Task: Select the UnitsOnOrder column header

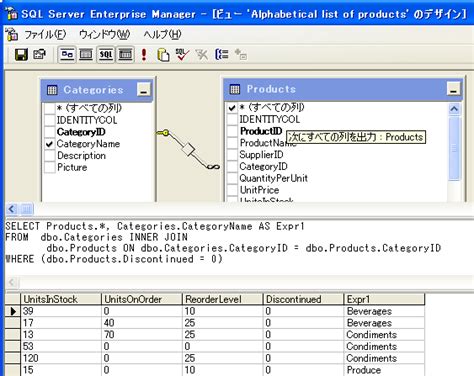Action: tap(142, 299)
